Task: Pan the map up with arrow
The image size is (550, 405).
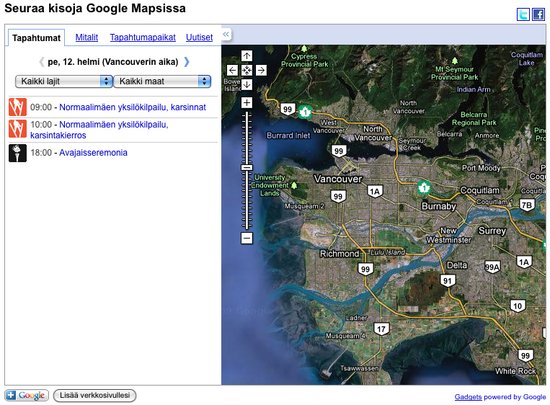Action: [247, 56]
